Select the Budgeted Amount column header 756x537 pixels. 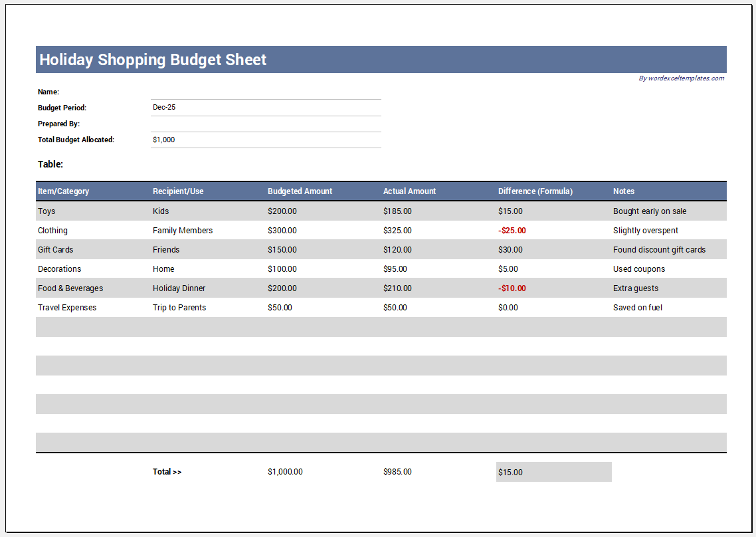click(300, 191)
